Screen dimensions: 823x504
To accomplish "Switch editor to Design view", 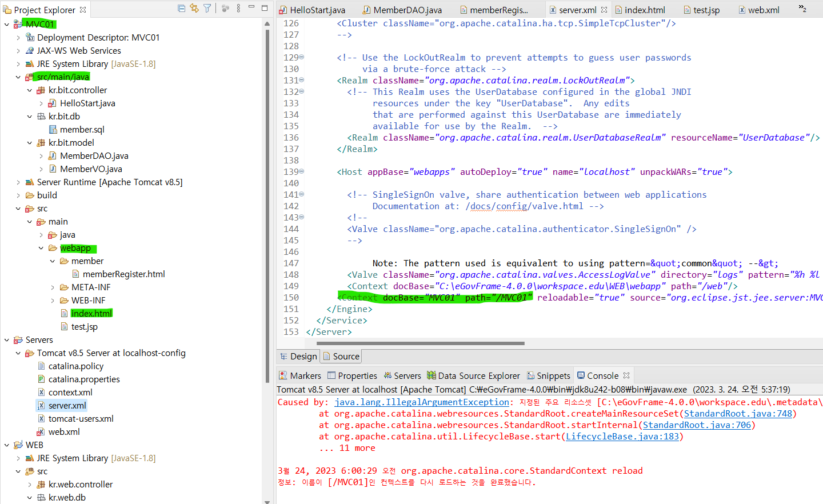I will pos(298,357).
